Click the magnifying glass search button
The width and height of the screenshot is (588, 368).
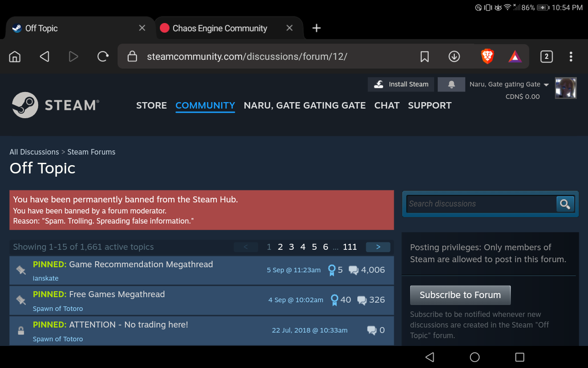(565, 204)
